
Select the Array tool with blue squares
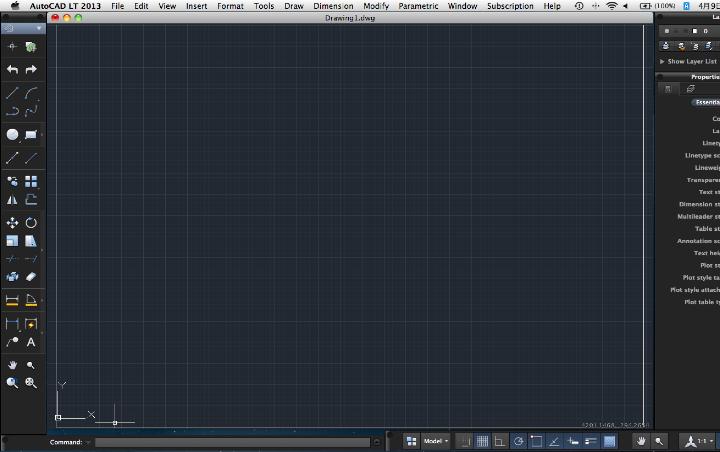point(31,181)
